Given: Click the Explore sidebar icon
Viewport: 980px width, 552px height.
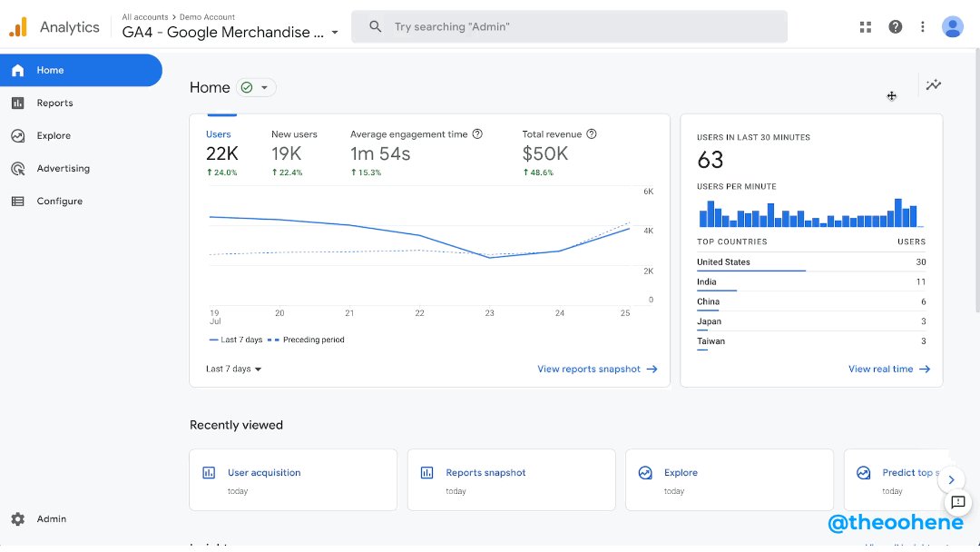Looking at the screenshot, I should (18, 135).
